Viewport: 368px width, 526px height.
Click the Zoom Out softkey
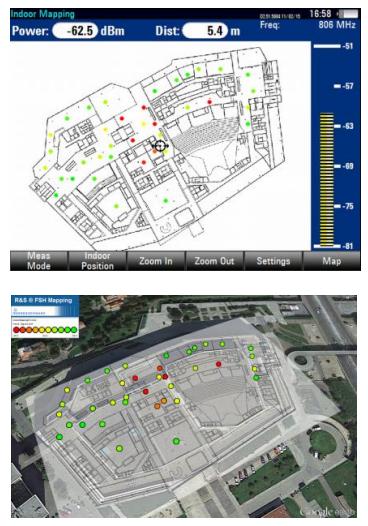pos(215,261)
